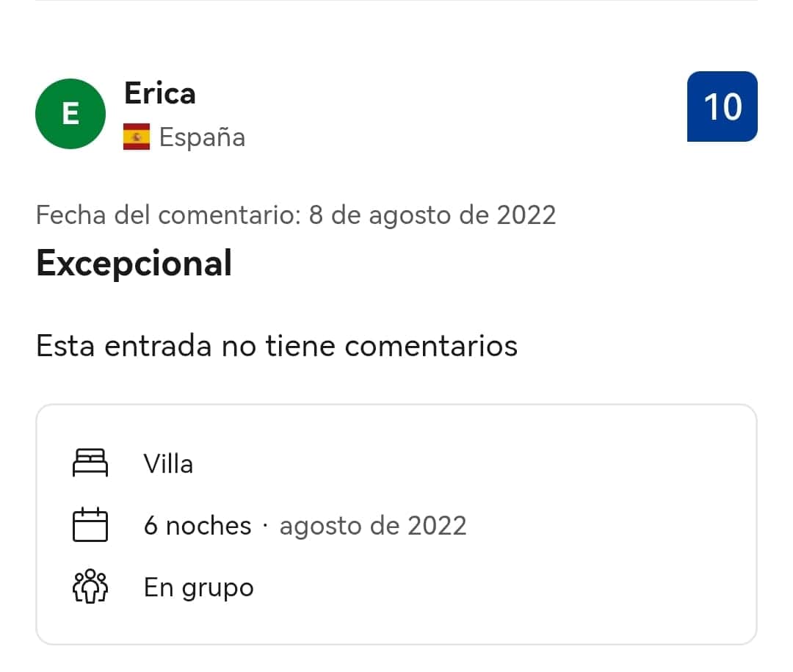This screenshot has width=793, height=672.
Task: Click the stay details card
Action: point(396,524)
